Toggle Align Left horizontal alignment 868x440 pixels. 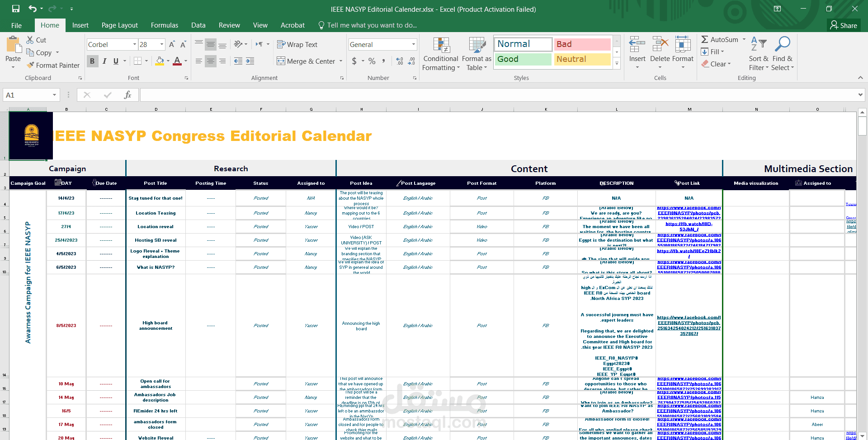click(199, 61)
